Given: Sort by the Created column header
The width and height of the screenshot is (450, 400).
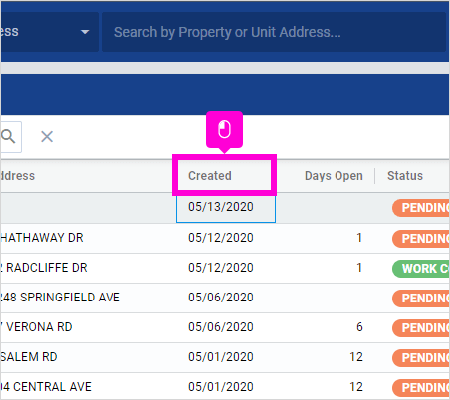Looking at the screenshot, I should pos(210,176).
